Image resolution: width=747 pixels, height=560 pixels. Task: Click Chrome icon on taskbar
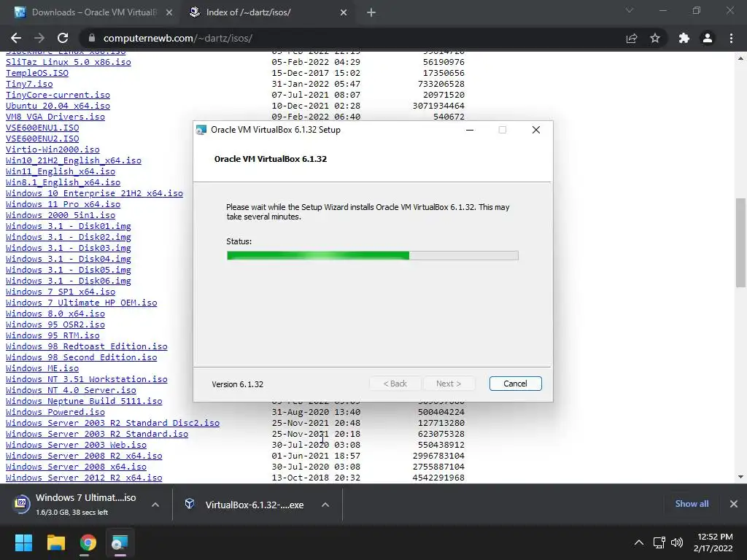click(88, 542)
